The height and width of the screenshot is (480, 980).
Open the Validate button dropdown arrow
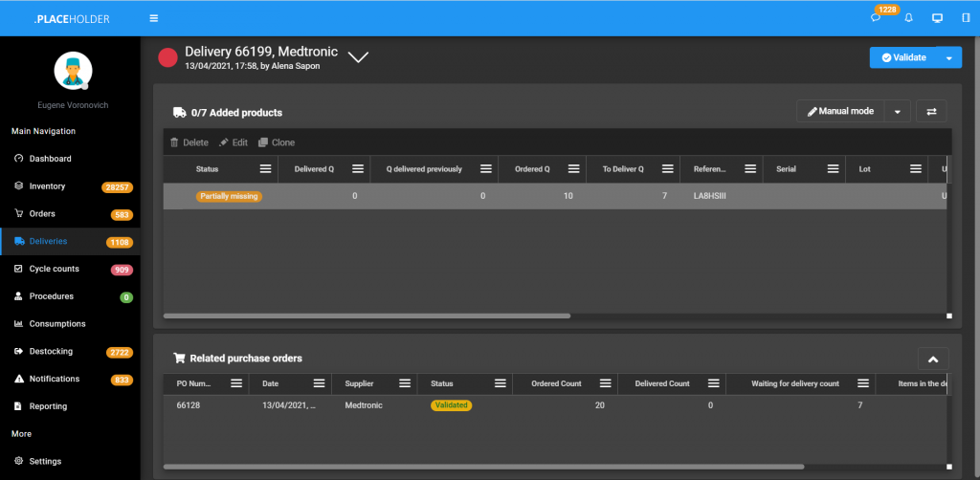pos(948,57)
